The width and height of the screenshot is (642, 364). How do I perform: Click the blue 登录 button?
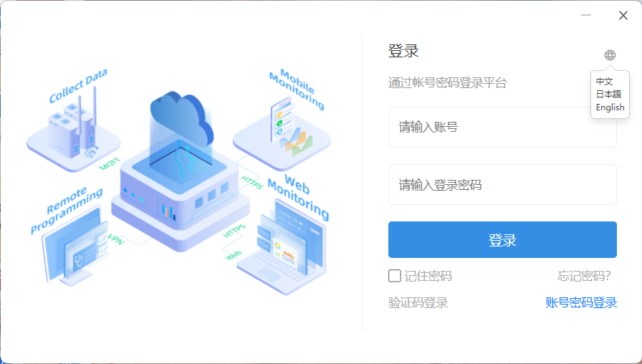502,239
